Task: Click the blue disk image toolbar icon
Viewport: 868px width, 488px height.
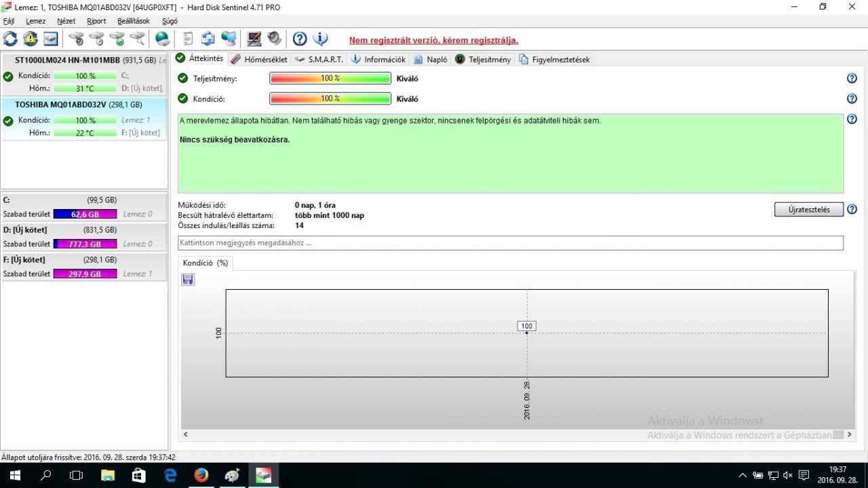Action: [x=51, y=39]
